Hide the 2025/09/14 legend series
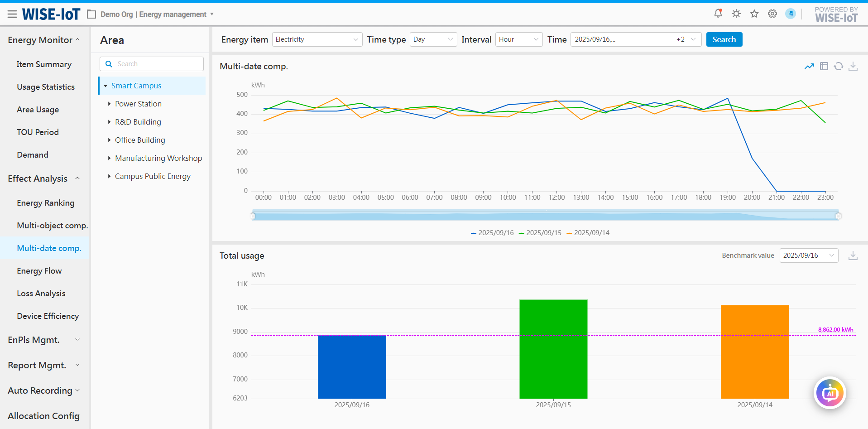The image size is (868, 429). (588, 233)
